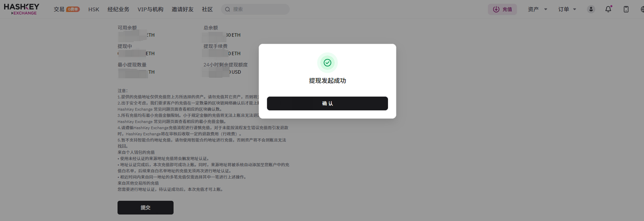The image size is (644, 221).
Task: Click the deposit arrow icon beside 充值
Action: 496,10
